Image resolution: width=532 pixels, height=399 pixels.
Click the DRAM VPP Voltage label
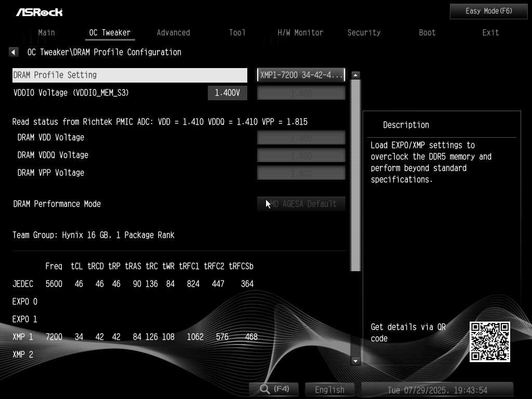[x=50, y=172]
